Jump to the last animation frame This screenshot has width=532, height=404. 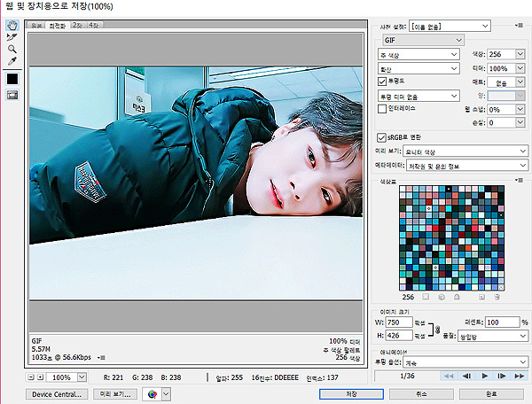[x=519, y=376]
